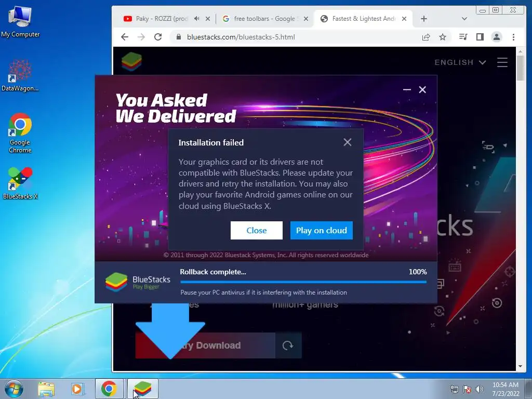Select BlueStacks installer taskbar button
Viewport: 532px width, 399px height.
coord(142,389)
